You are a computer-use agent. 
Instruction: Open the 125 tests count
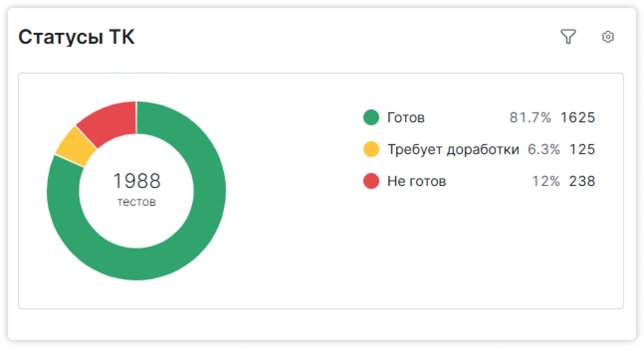[x=582, y=150]
